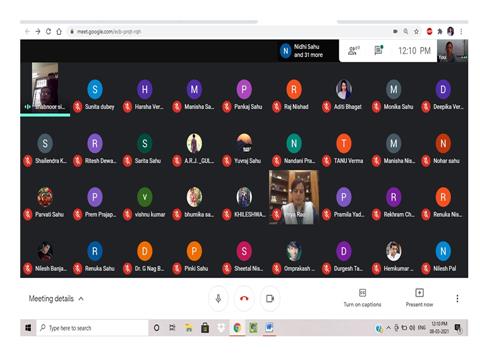480x360 pixels.
Task: Select the Priya Rao video tile
Action: [294, 197]
